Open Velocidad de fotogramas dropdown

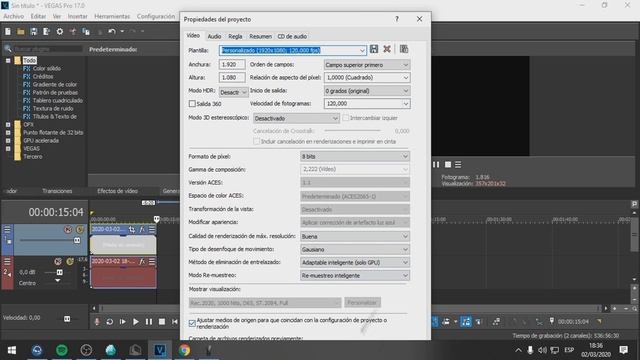(x=367, y=104)
